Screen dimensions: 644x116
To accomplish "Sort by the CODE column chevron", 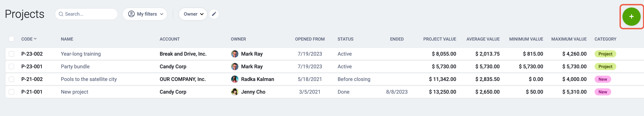I will click(35, 39).
